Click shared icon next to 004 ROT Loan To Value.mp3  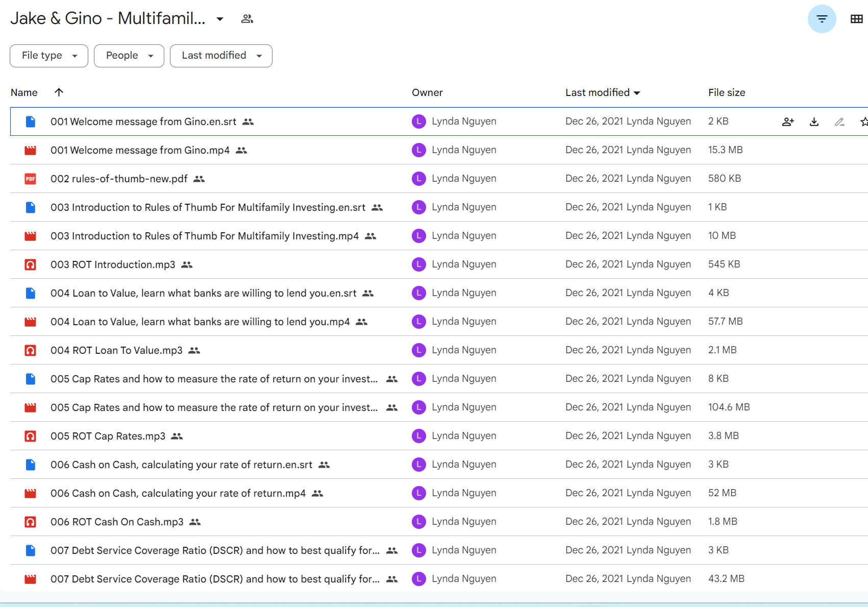point(194,350)
